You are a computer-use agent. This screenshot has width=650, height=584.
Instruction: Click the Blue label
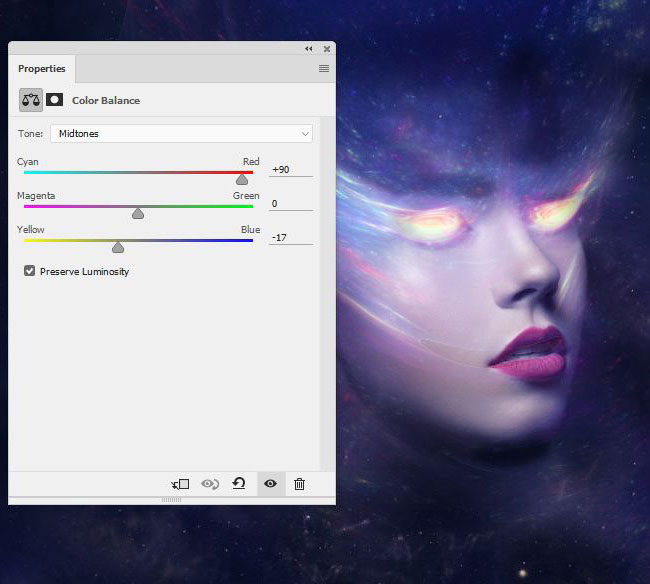point(250,230)
